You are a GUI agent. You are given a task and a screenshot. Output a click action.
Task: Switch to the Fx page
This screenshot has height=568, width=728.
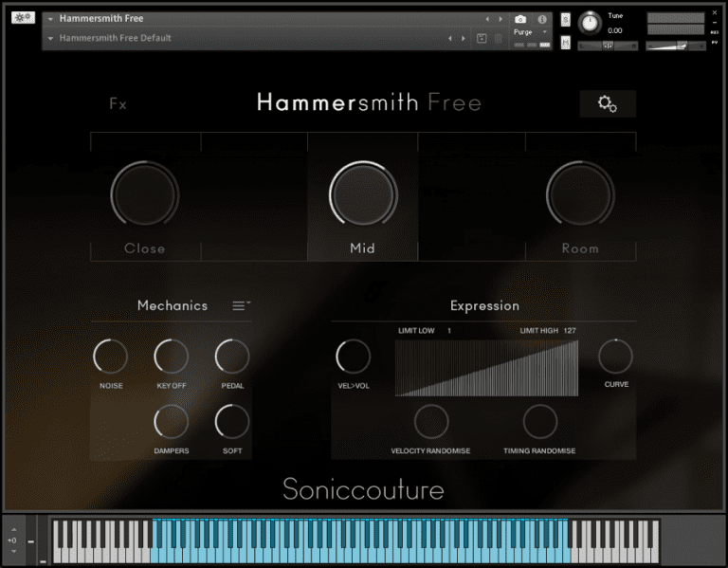[118, 104]
